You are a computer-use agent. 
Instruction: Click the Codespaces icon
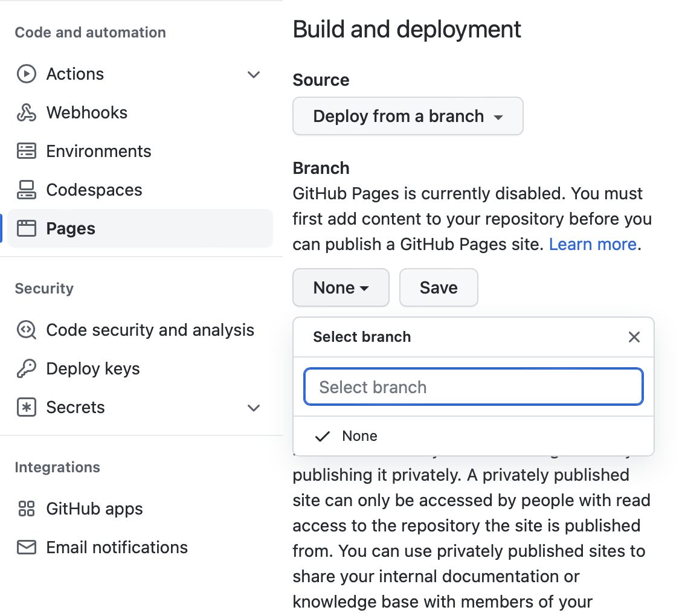[x=26, y=190]
